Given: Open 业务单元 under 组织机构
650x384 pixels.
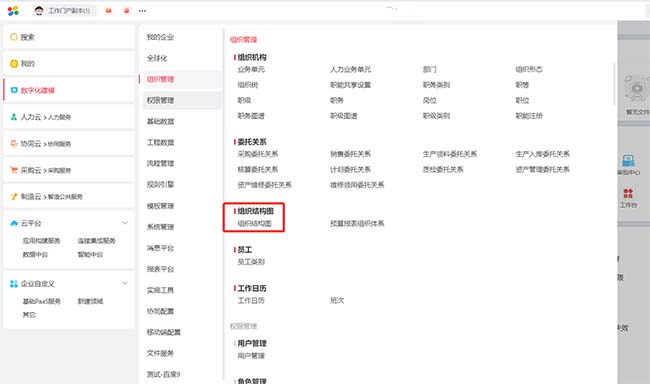Looking at the screenshot, I should coord(251,69).
